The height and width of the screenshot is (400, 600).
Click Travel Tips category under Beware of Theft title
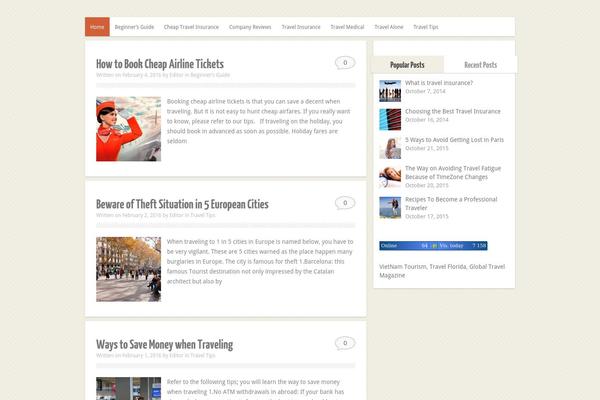point(203,215)
